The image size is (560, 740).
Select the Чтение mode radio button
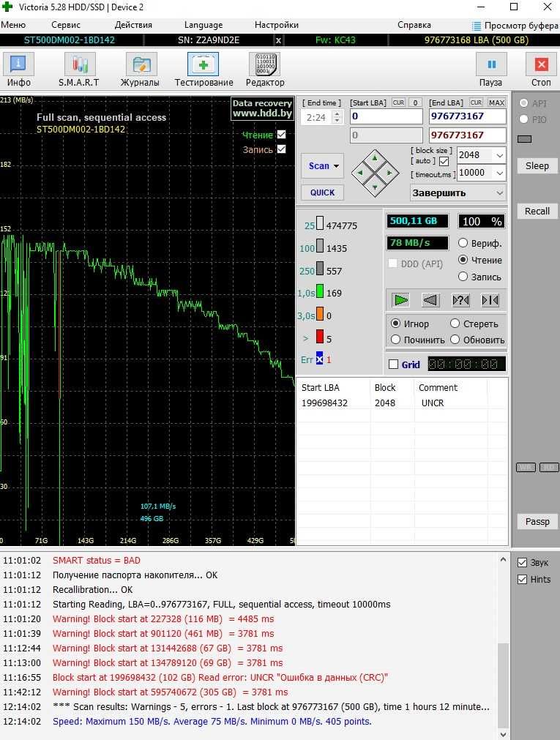coord(463,260)
